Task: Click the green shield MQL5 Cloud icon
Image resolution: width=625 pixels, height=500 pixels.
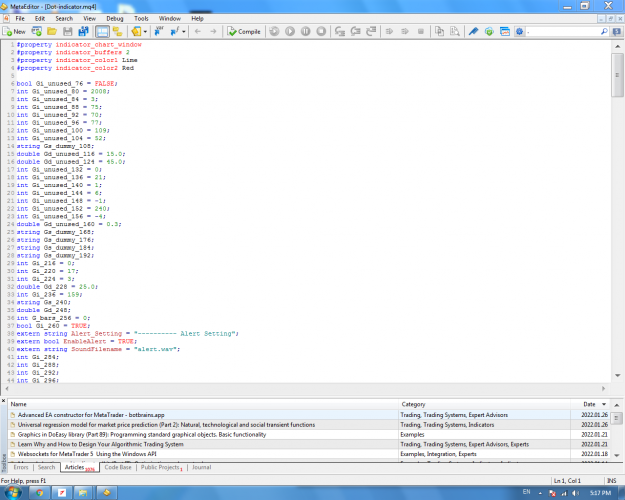Action: coord(489,31)
